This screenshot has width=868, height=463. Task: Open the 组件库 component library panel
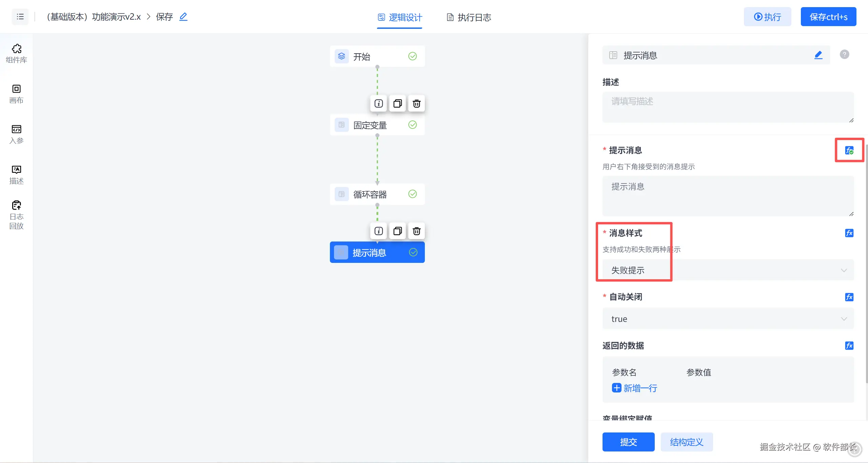click(16, 53)
